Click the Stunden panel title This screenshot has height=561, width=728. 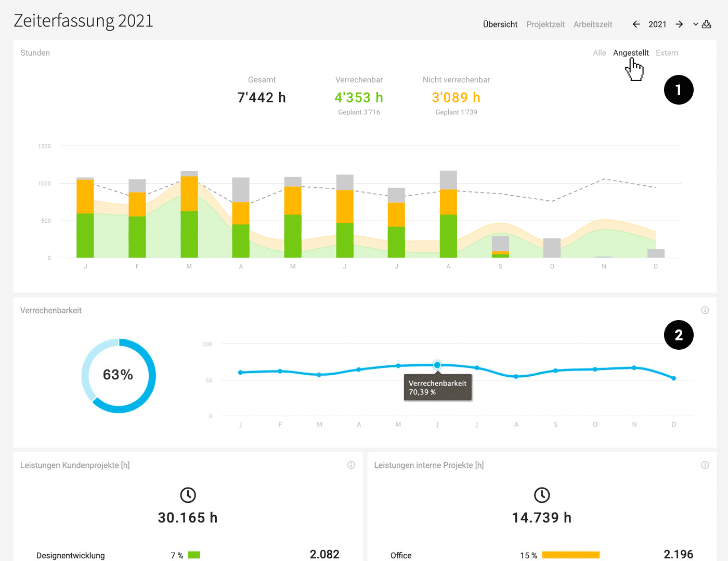click(35, 53)
